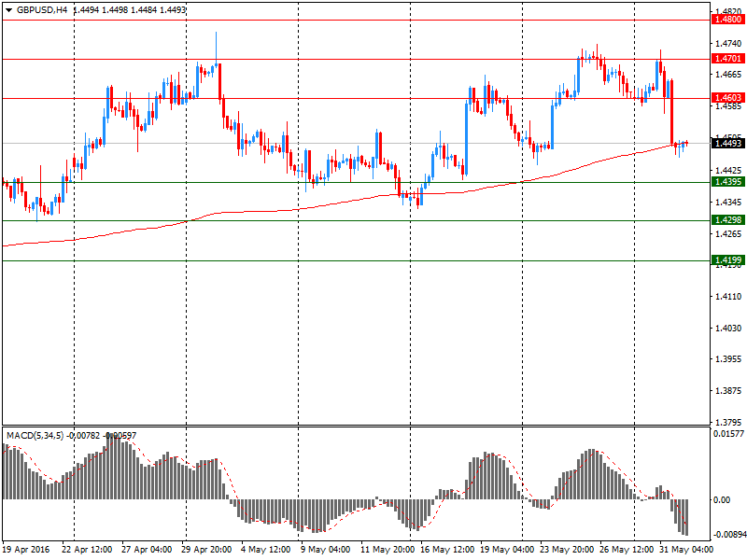Click the 1.4265 price scale value

(729, 234)
